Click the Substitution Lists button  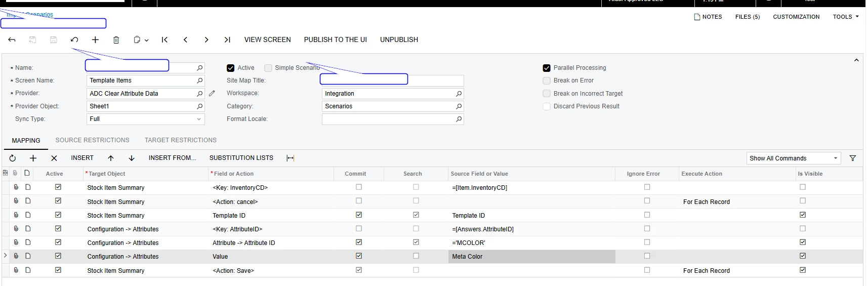coord(241,158)
